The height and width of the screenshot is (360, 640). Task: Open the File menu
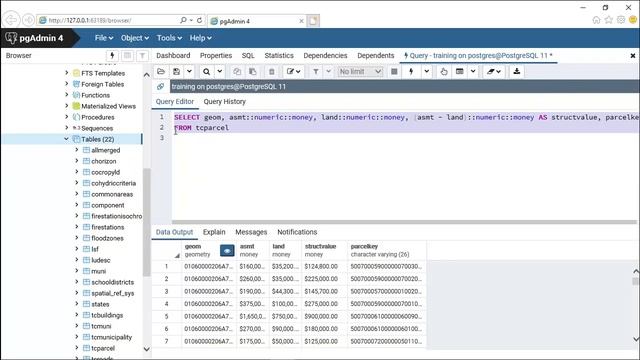(x=104, y=38)
